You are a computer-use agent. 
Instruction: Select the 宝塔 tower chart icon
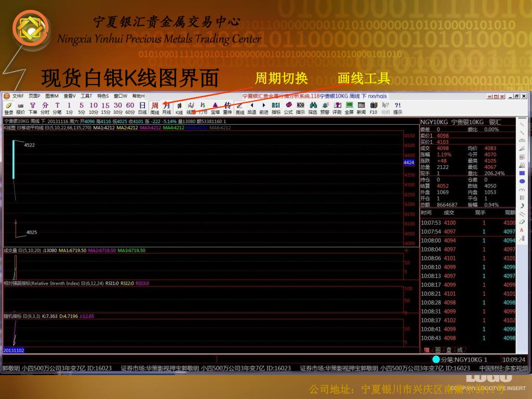tap(215, 108)
